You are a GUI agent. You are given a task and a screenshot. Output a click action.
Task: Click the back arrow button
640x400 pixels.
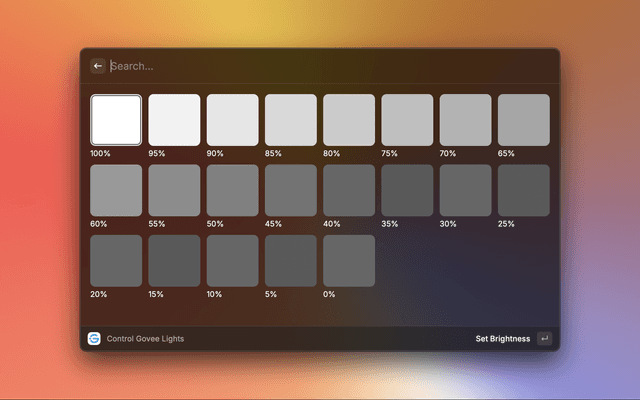(98, 66)
